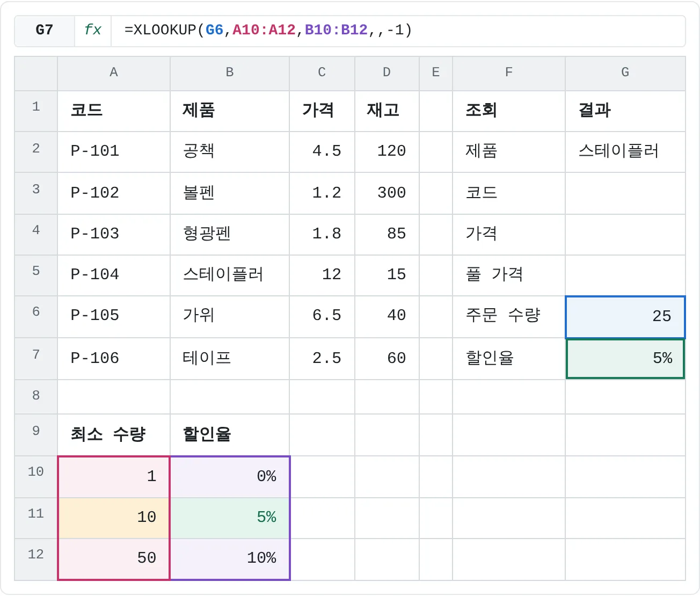Select column E header
Screen dimensions: 700x596
(x=436, y=73)
